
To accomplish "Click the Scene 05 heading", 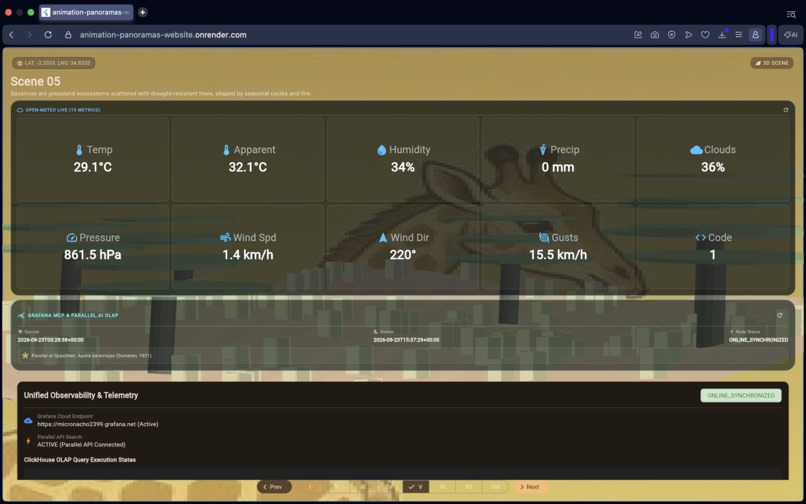I will 35,81.
